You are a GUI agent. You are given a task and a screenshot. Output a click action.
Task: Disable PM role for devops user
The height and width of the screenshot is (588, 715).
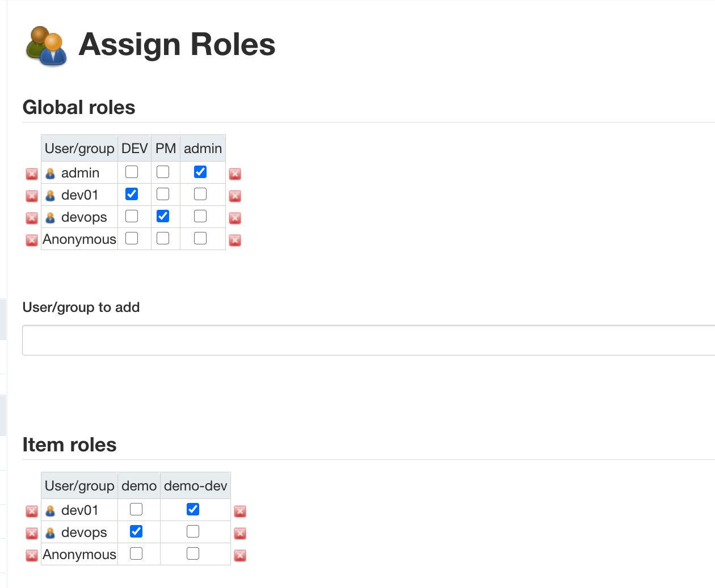[x=163, y=216]
